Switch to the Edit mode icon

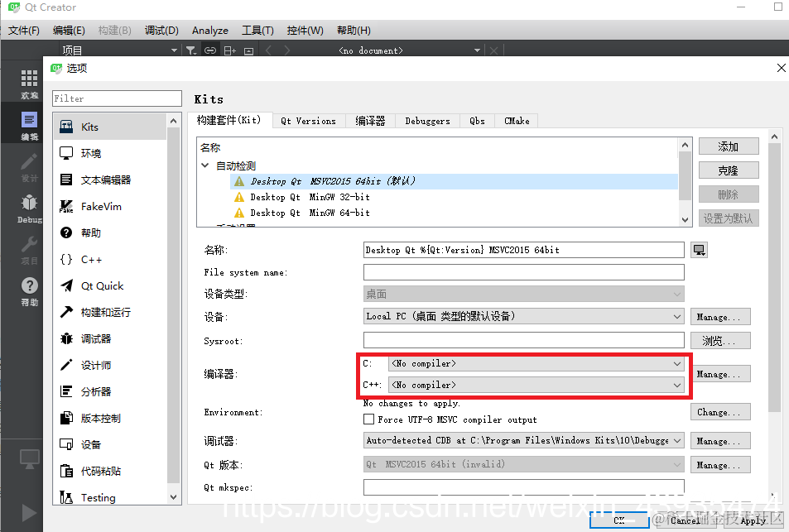[29, 126]
